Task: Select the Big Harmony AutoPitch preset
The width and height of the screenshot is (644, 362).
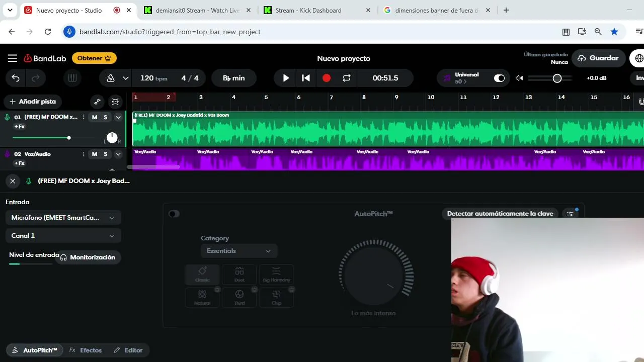Action: [x=276, y=274]
